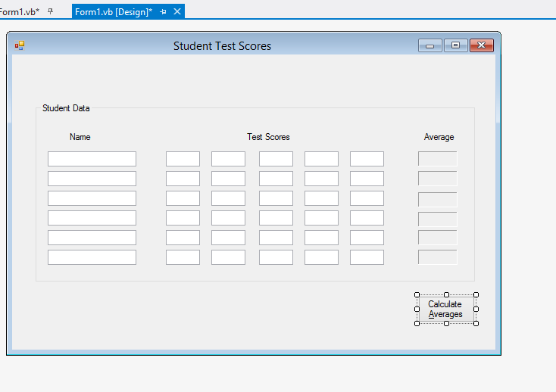Close the Form1.vb [Design]* tab
This screenshot has width=556, height=392.
177,11
